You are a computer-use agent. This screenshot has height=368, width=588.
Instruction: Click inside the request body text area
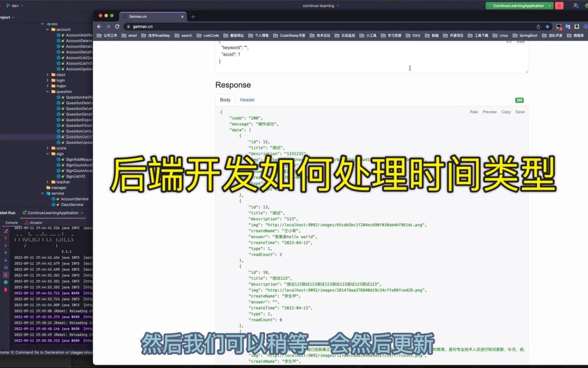372,56
